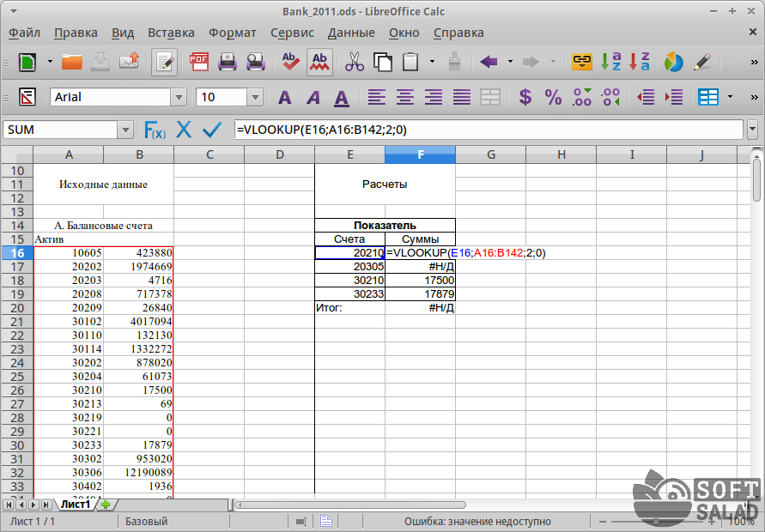Toggle Show Draw Functions pencil icon
This screenshot has height=532, width=765.
(x=702, y=63)
